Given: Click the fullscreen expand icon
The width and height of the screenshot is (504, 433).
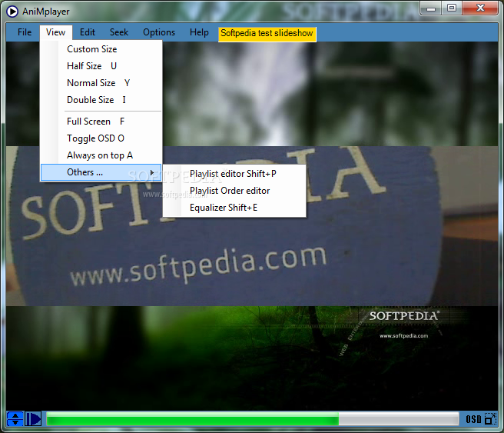Looking at the screenshot, I should tap(490, 419).
